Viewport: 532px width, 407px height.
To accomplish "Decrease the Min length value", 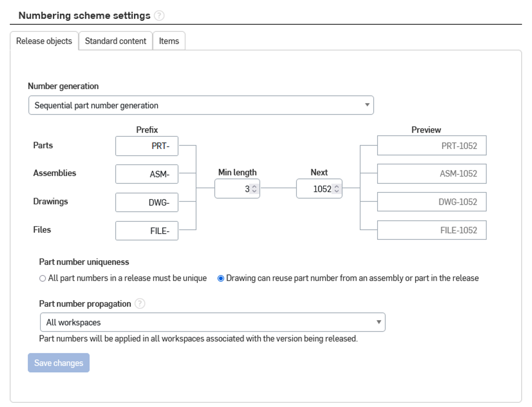I will point(254,191).
